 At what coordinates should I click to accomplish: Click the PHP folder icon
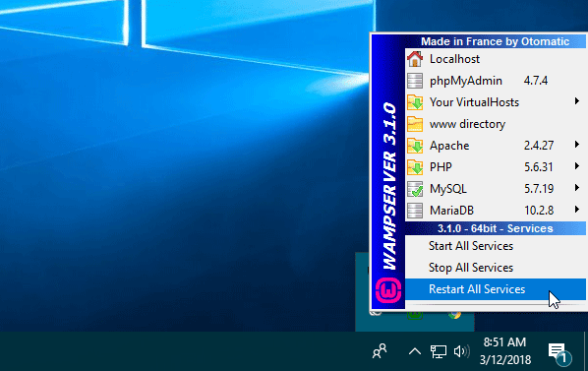pos(415,167)
